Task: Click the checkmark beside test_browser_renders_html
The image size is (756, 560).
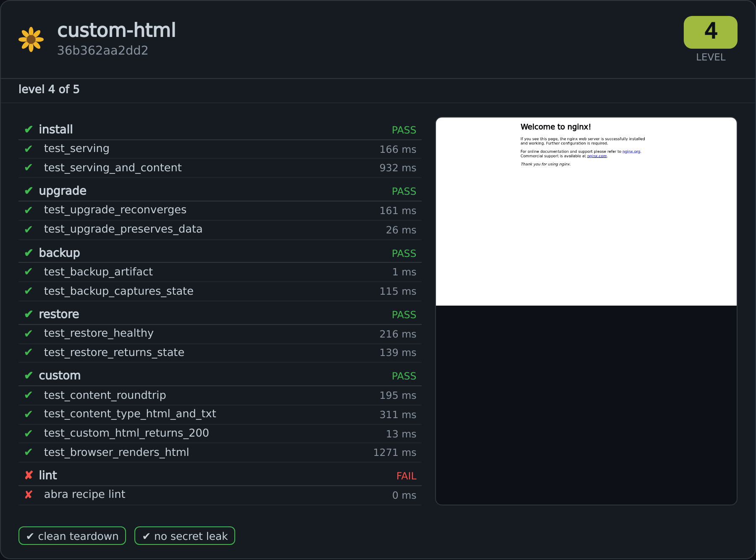Action: (29, 452)
